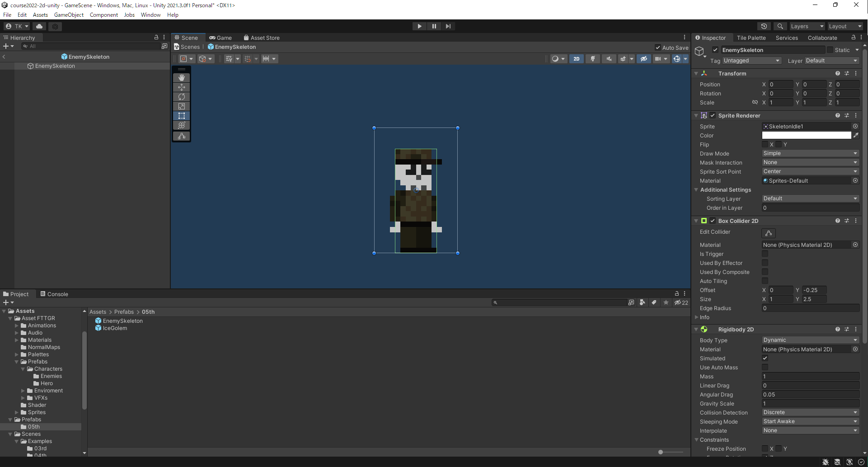Image resolution: width=868 pixels, height=467 pixels.
Task: Click the Sprite Renderer Color swatch
Action: (x=807, y=136)
